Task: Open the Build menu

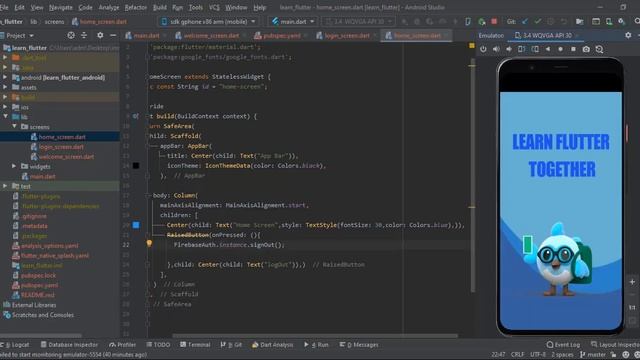Action: coord(160,7)
